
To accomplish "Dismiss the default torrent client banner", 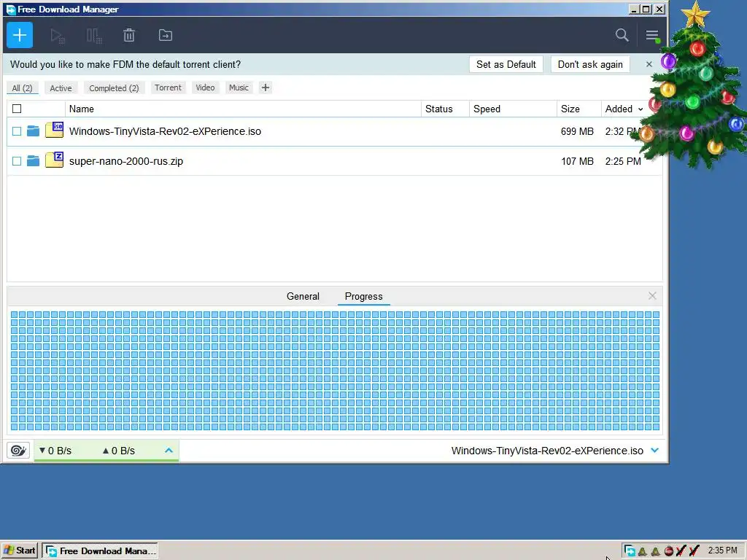I will pyautogui.click(x=649, y=64).
